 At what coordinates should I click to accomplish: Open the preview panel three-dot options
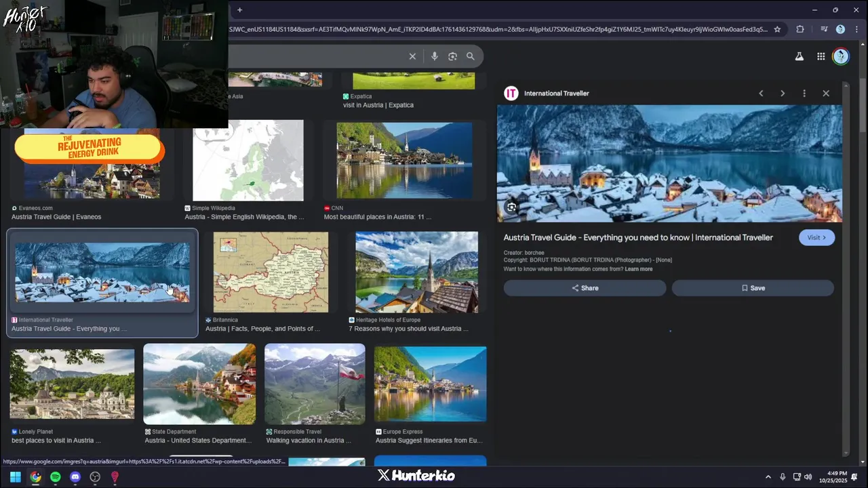pyautogui.click(x=804, y=94)
